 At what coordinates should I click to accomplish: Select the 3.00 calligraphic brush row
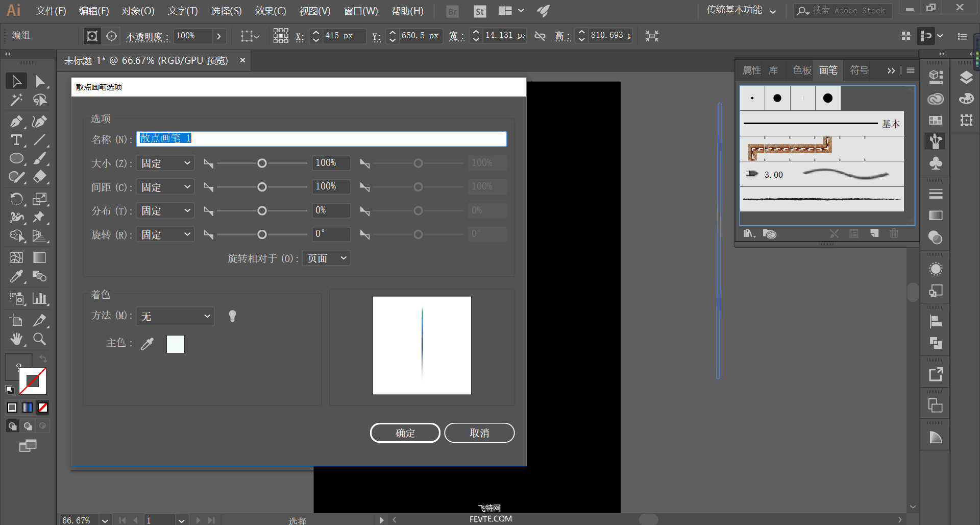(x=822, y=175)
